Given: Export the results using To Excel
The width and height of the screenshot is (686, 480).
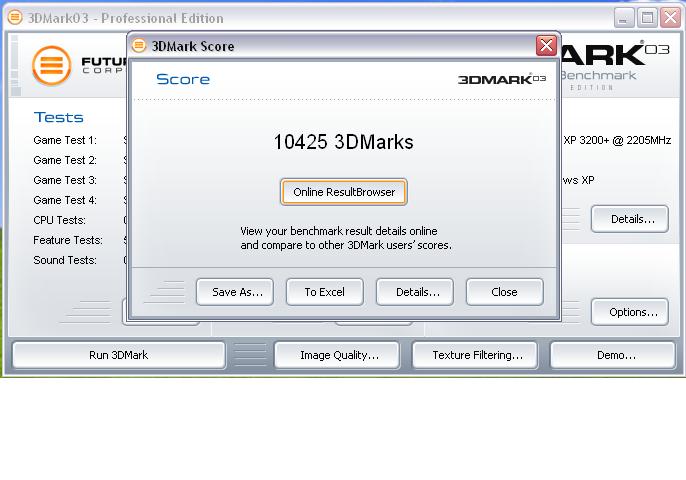Looking at the screenshot, I should [x=325, y=292].
